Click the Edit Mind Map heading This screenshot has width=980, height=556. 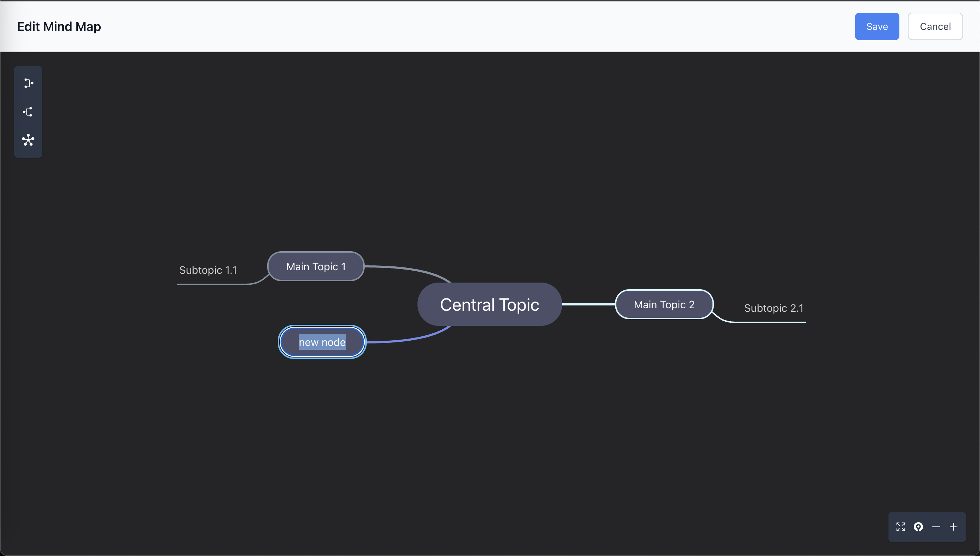click(59, 26)
